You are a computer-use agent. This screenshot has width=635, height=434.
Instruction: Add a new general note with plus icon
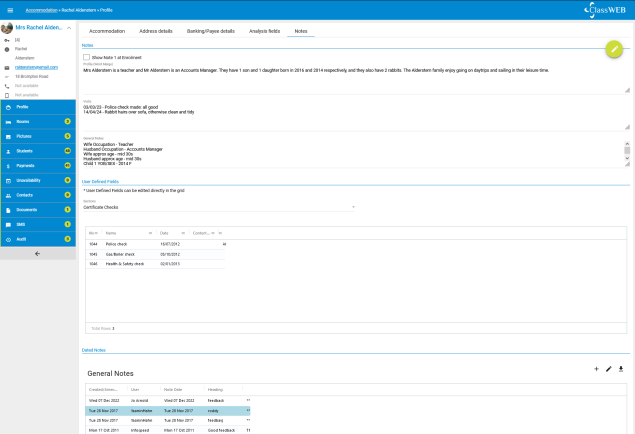(x=596, y=369)
